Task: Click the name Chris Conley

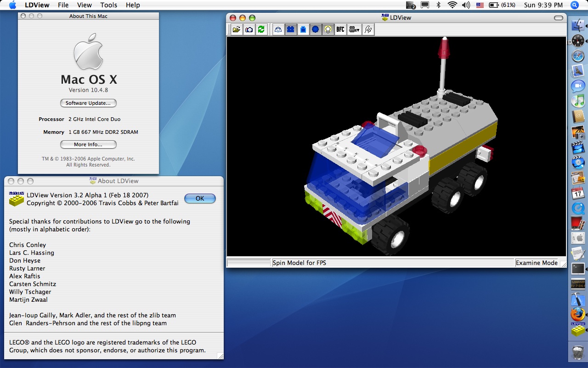Action: 28,245
